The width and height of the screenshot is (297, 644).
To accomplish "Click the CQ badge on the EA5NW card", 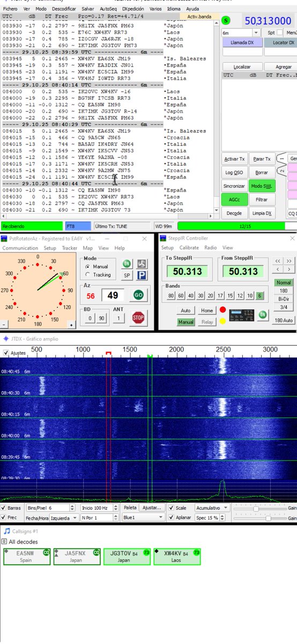I will coord(46,552).
